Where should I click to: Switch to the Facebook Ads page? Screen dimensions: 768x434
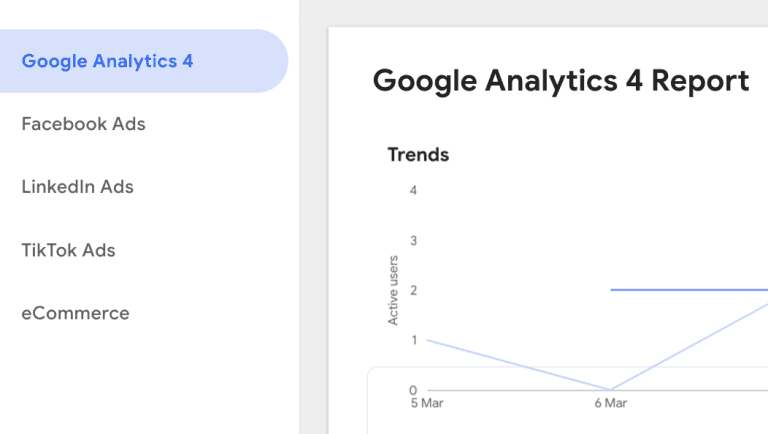tap(83, 124)
